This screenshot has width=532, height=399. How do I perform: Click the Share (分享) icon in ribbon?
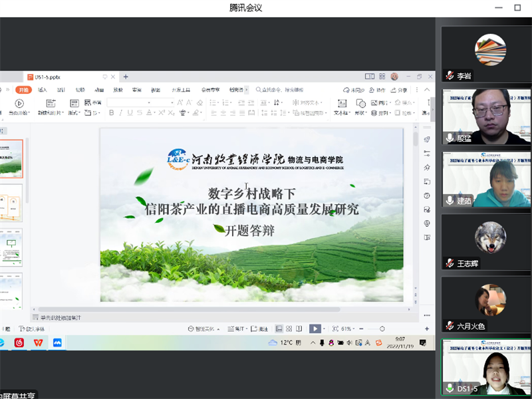[399, 90]
